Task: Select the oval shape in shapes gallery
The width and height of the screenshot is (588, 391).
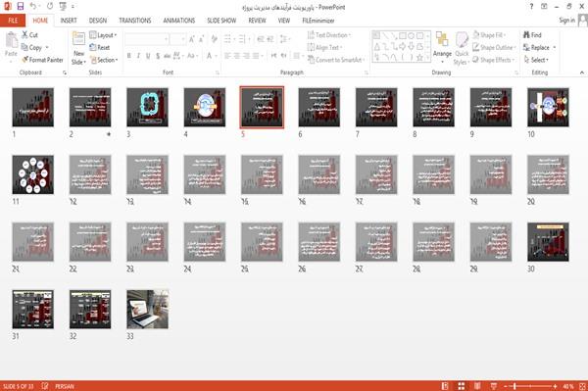Action: point(411,36)
